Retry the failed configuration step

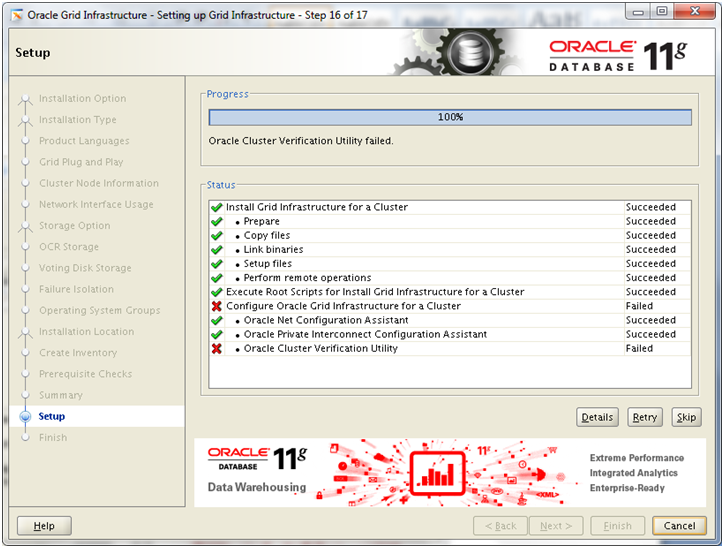645,417
